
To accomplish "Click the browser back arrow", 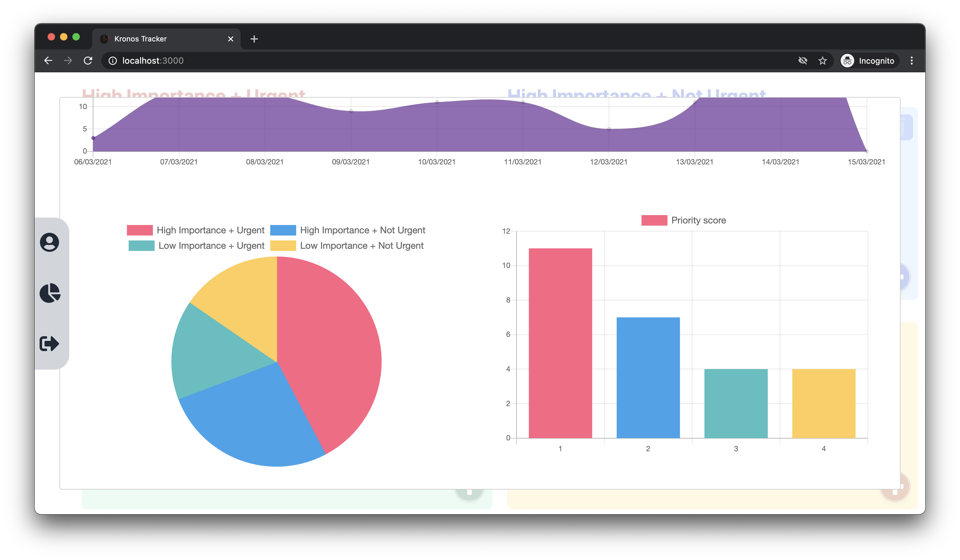I will click(48, 61).
